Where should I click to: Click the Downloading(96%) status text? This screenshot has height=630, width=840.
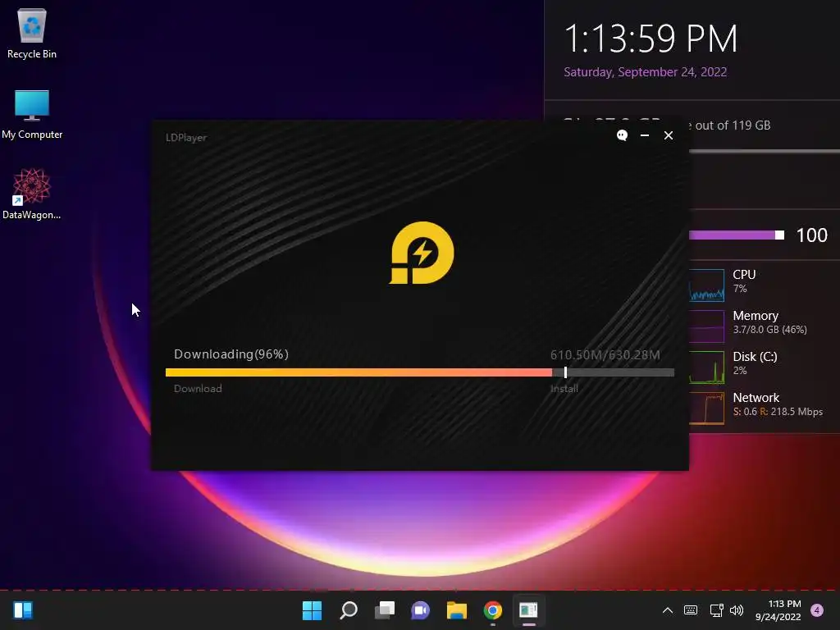(x=231, y=354)
